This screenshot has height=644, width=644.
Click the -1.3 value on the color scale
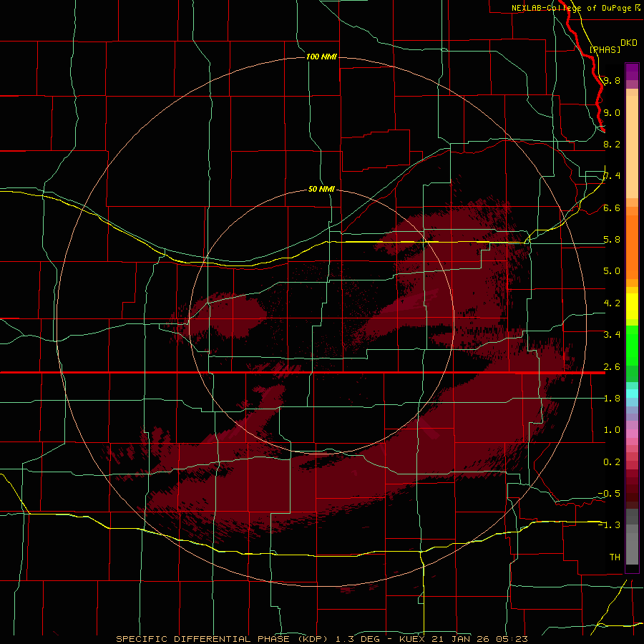coord(609,525)
